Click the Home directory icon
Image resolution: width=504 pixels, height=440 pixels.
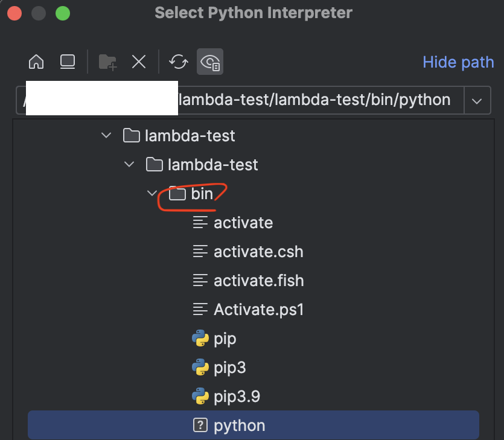click(36, 62)
